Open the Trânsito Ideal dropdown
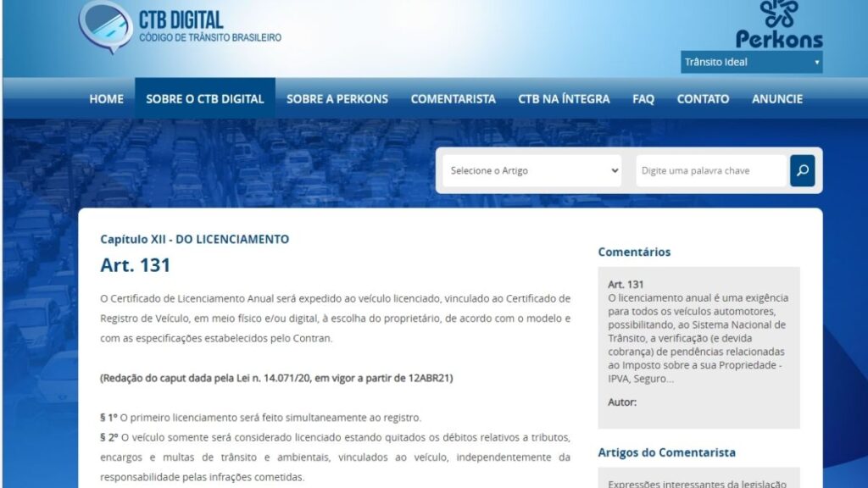Viewport: 868px width, 488px height. (751, 62)
